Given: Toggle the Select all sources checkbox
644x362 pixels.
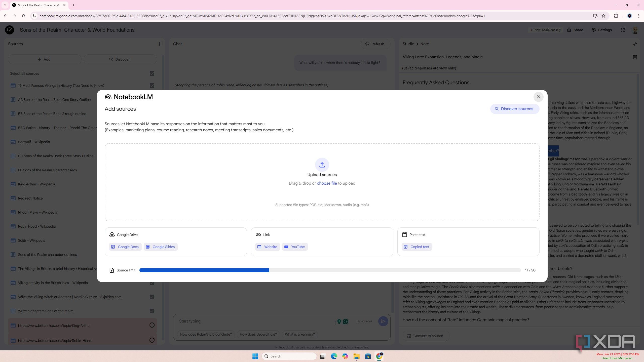Looking at the screenshot, I should point(152,73).
